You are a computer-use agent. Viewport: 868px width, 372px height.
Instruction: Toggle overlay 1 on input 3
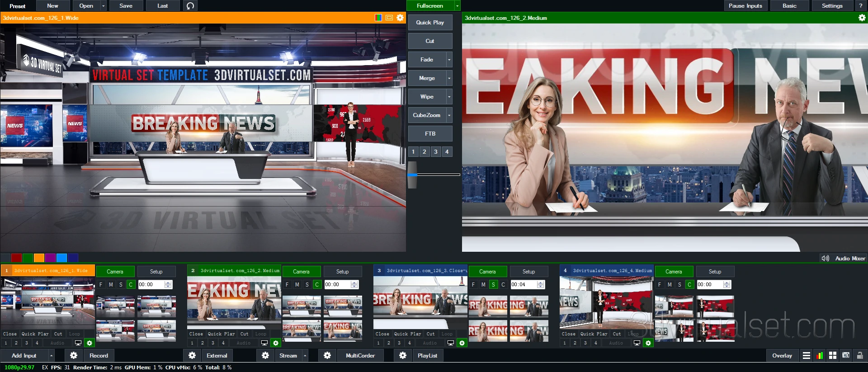pyautogui.click(x=378, y=343)
